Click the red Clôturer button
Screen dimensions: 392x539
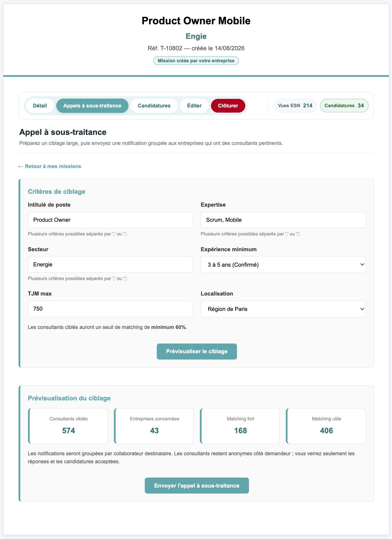tap(228, 106)
